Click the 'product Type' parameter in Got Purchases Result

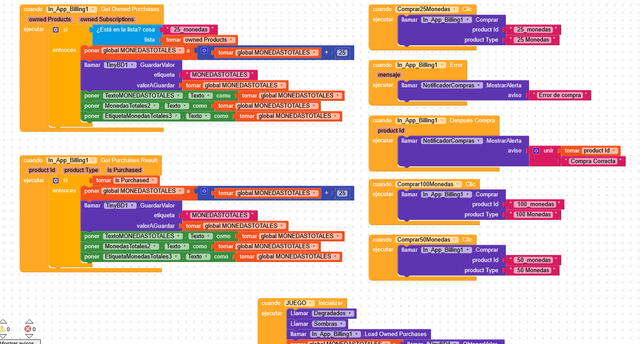[x=81, y=170]
